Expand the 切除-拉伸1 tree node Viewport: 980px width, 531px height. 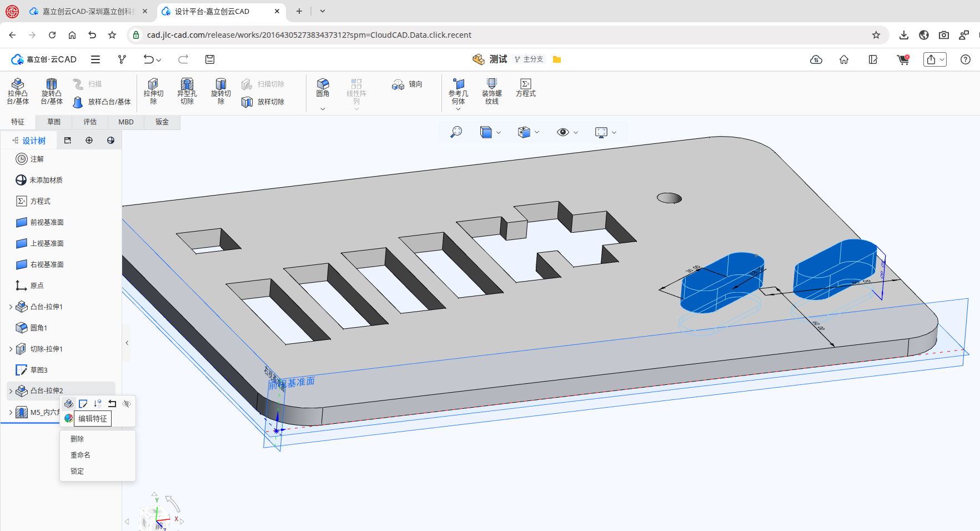11,349
